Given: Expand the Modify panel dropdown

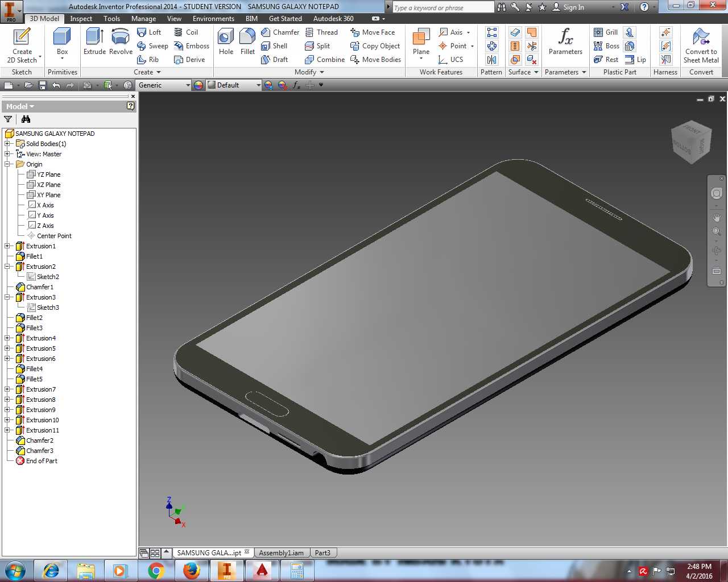Looking at the screenshot, I should (x=309, y=72).
